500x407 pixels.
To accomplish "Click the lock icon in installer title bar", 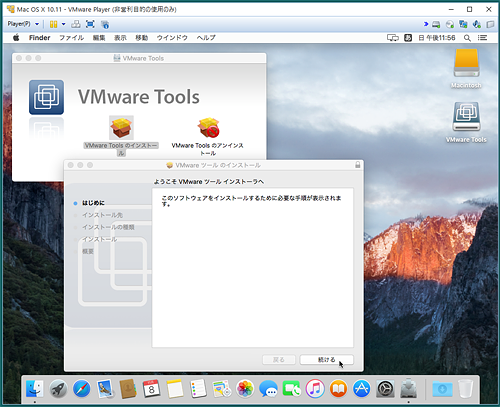I will point(357,165).
